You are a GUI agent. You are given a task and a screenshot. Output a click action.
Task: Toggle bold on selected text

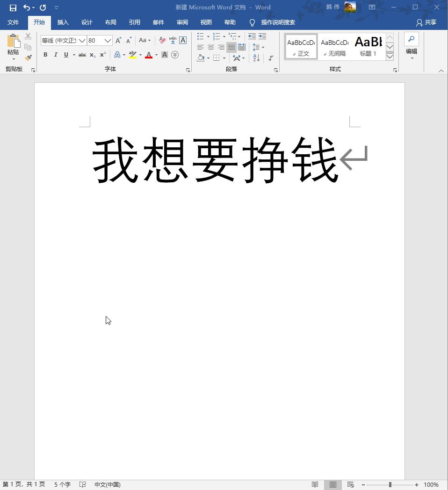coord(45,55)
